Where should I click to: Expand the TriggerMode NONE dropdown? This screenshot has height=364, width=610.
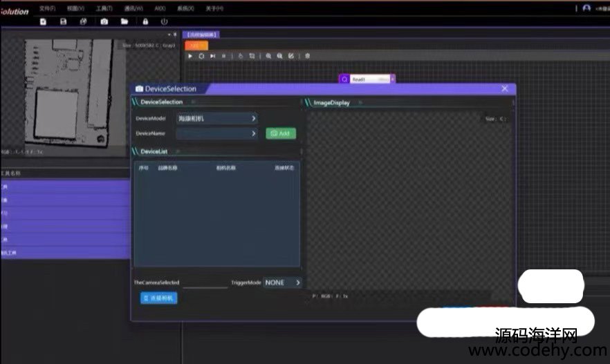pyautogui.click(x=282, y=282)
